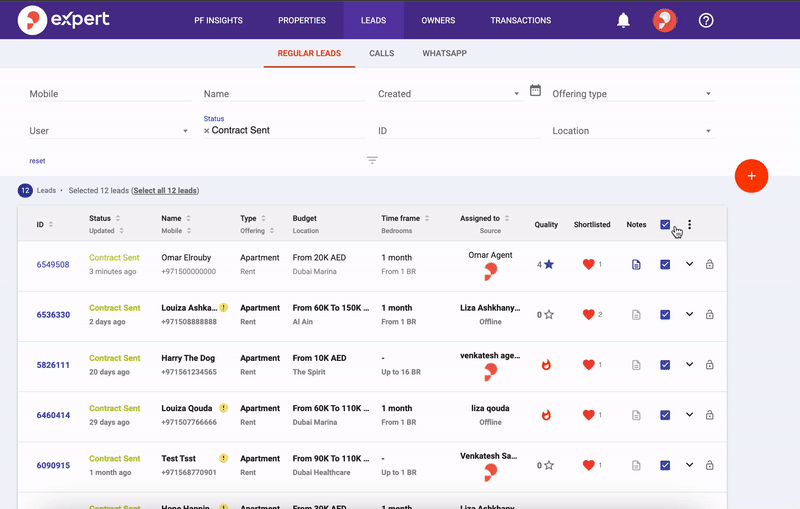Toggle the select-all header checkbox

(665, 225)
